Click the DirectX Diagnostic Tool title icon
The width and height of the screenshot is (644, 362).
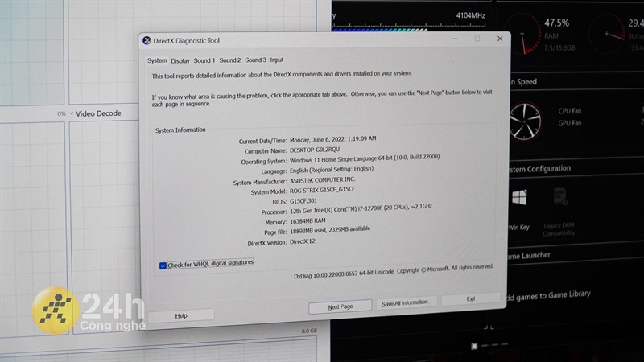[147, 40]
